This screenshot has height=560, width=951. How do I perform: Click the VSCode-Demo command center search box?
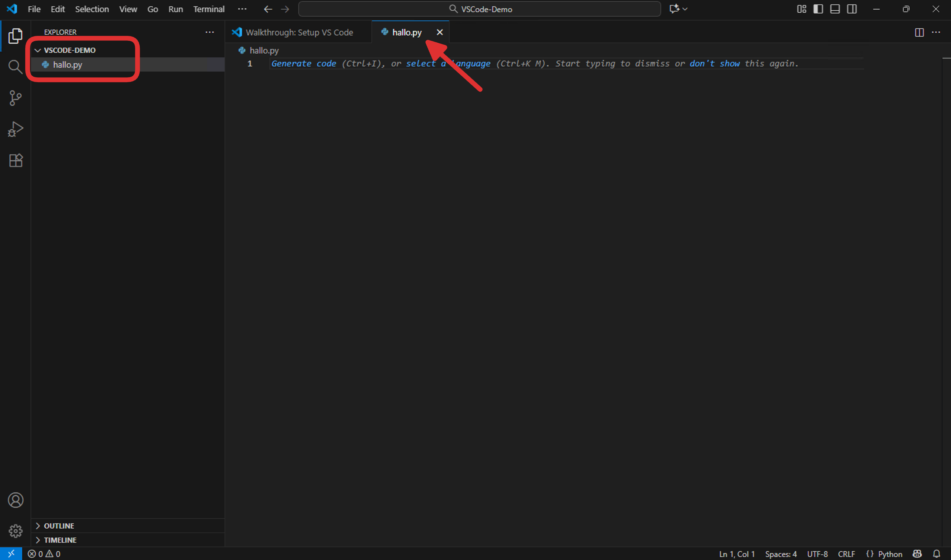point(479,9)
